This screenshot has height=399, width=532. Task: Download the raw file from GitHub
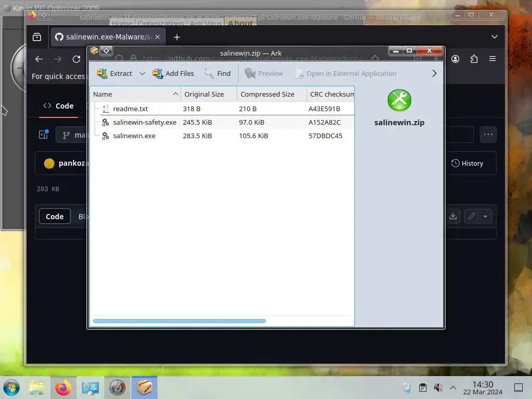point(453,217)
